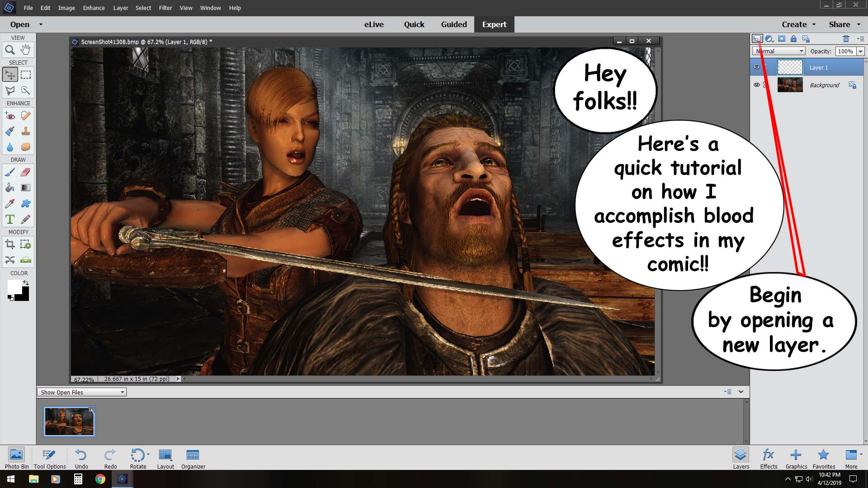Select the Recompose tool
Screen dimensions: 868x488
(x=26, y=244)
